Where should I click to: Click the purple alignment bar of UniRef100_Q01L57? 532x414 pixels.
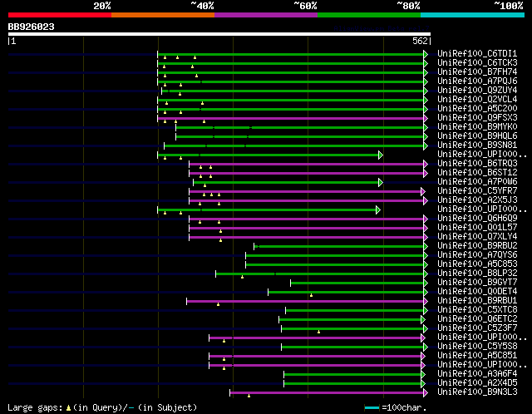pos(307,228)
